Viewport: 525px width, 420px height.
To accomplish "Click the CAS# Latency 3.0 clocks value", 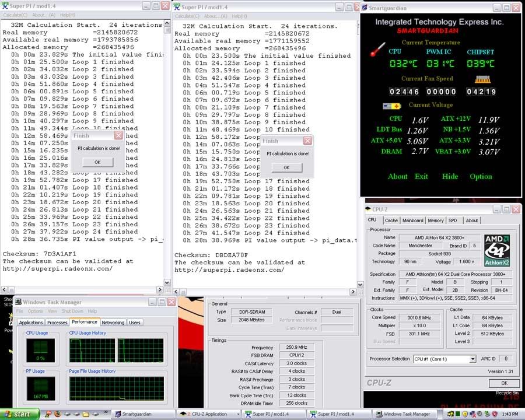I will click(297, 363).
